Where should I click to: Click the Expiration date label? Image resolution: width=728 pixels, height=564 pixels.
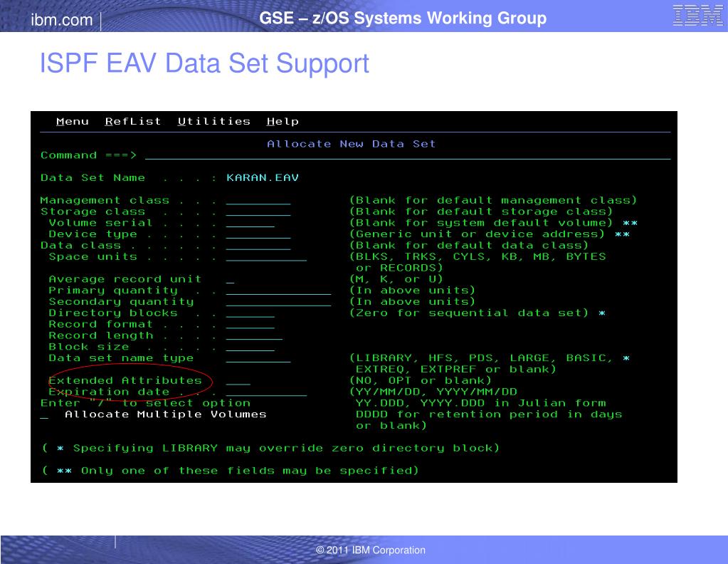coord(109,392)
